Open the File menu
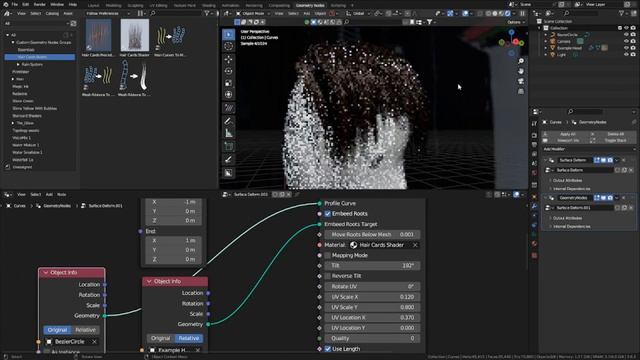This screenshot has height=360, width=640. click(x=15, y=4)
